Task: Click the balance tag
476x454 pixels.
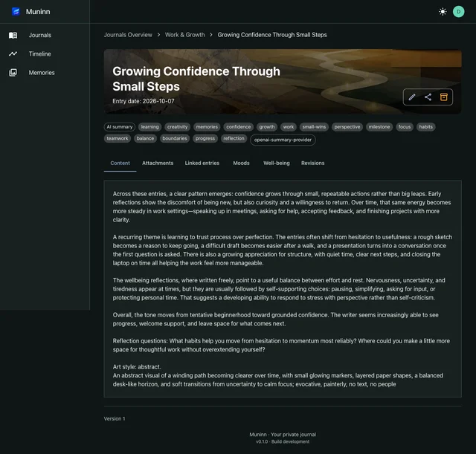Action: pos(145,138)
